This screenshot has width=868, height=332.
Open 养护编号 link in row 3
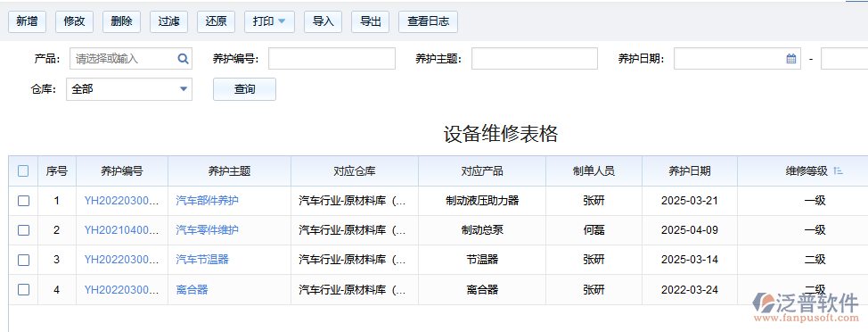click(x=122, y=260)
